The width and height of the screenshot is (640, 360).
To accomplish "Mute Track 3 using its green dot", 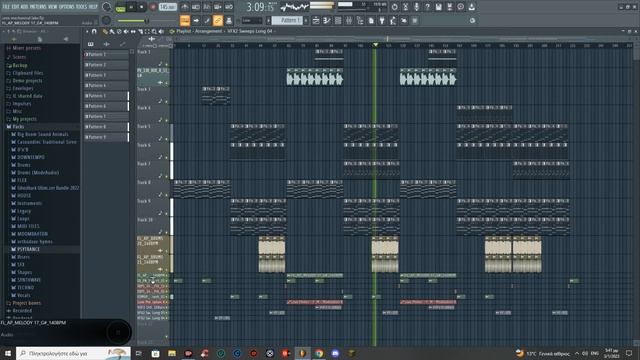I will 166,102.
